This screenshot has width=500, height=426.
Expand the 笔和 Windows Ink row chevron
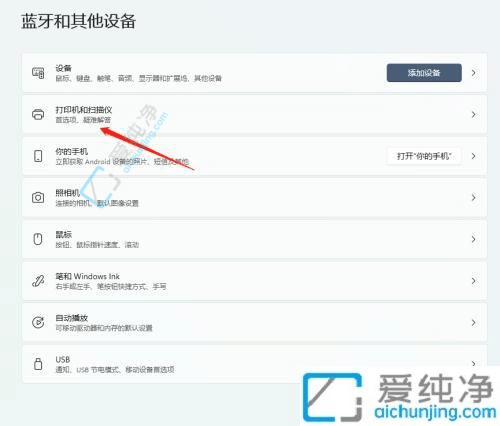point(473,281)
